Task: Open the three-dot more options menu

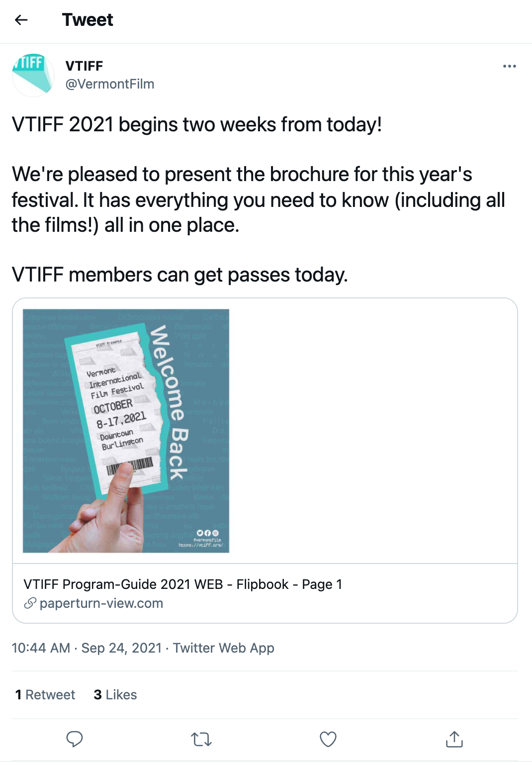Action: pos(509,66)
